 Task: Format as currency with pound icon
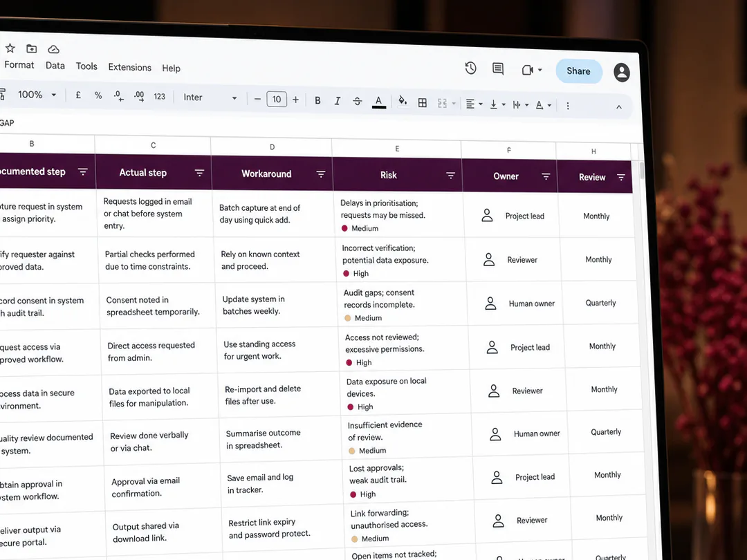[78, 95]
